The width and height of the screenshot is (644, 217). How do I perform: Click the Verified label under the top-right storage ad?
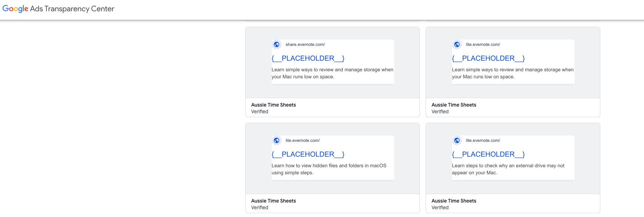pos(440,111)
